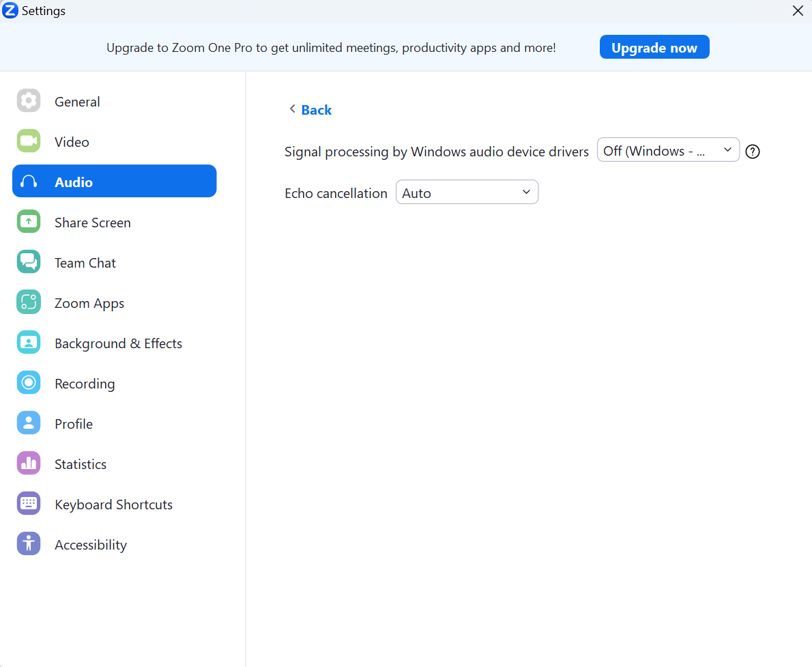Click the Background & Effects portrait icon
This screenshot has width=812, height=667.
(x=29, y=342)
